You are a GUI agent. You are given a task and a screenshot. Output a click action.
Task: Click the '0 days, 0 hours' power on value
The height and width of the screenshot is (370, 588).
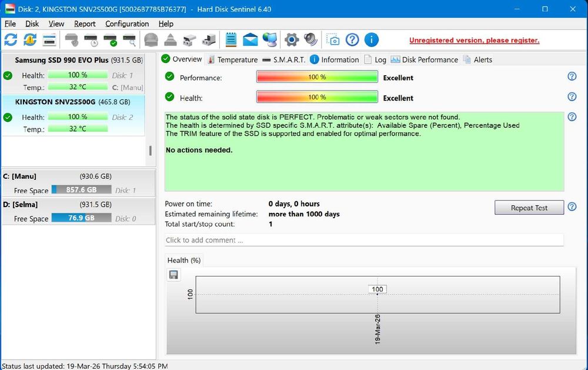click(x=294, y=204)
